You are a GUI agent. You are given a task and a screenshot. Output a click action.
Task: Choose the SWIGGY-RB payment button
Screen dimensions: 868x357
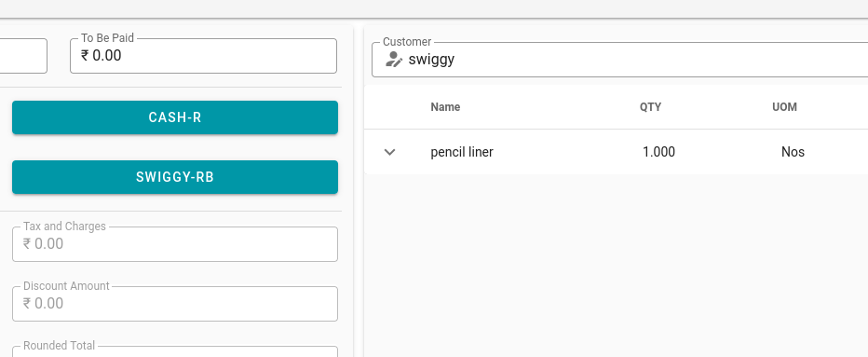click(x=175, y=177)
